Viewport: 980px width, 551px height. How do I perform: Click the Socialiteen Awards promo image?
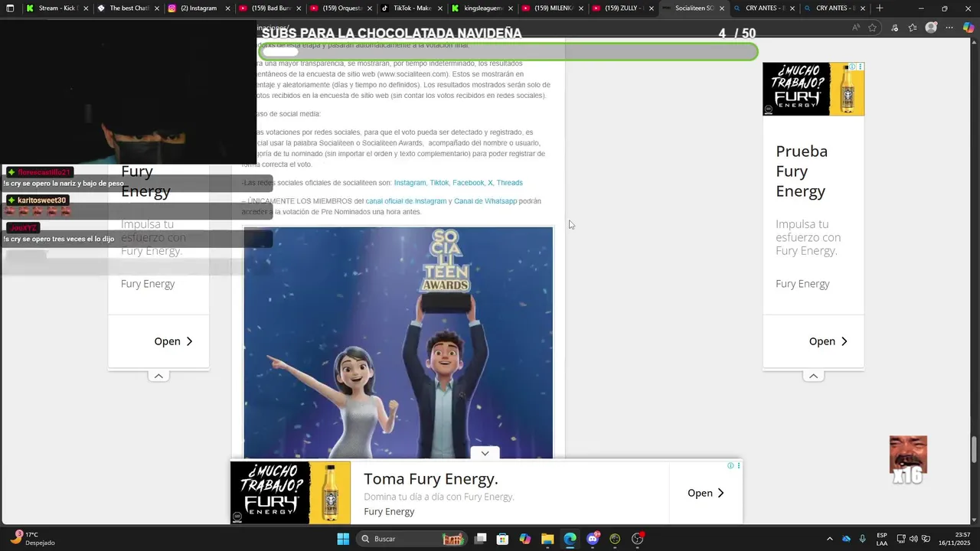click(398, 342)
